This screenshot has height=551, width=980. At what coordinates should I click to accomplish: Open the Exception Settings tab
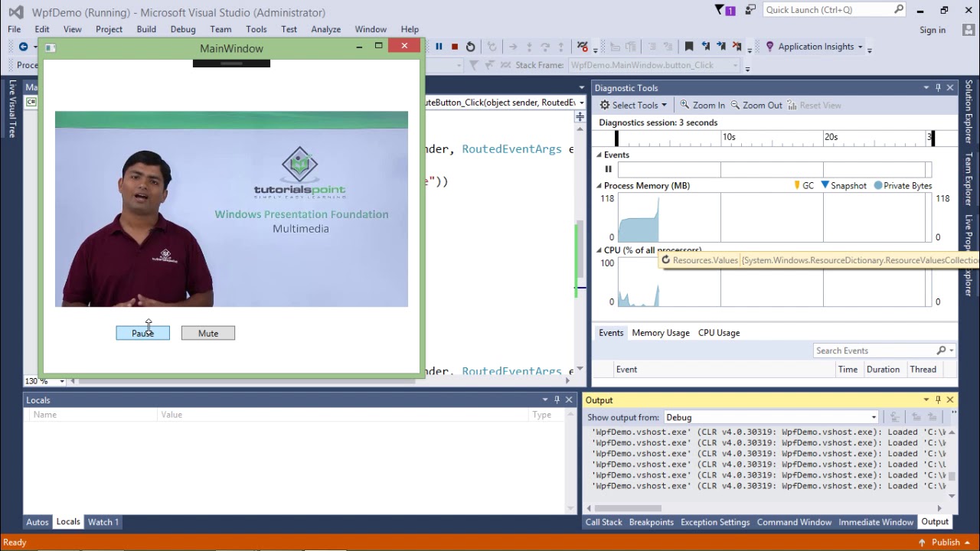[x=715, y=522]
